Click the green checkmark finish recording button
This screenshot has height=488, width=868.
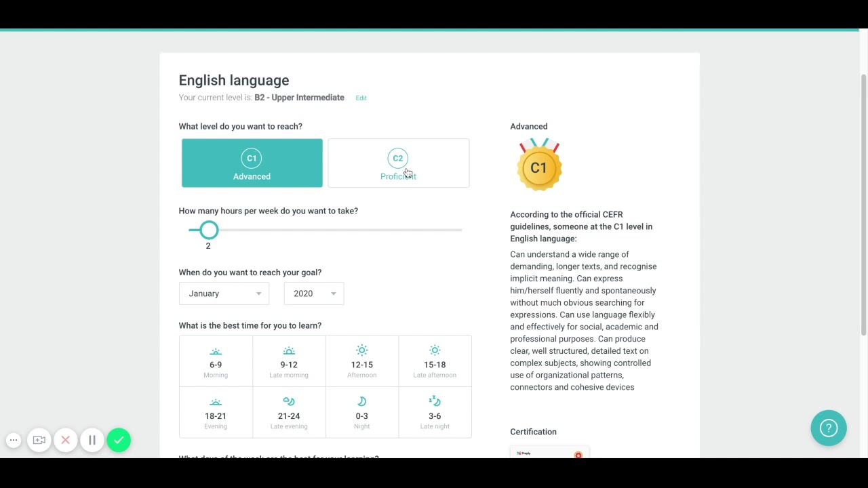(x=119, y=441)
